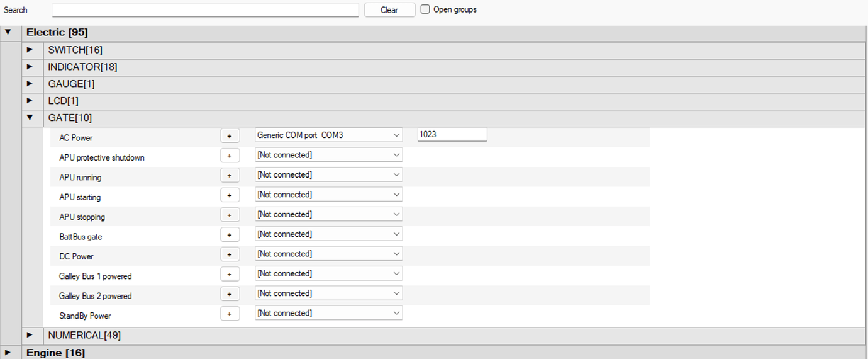This screenshot has height=359, width=868.
Task: Expand the Engine [16] category
Action: tap(8, 352)
